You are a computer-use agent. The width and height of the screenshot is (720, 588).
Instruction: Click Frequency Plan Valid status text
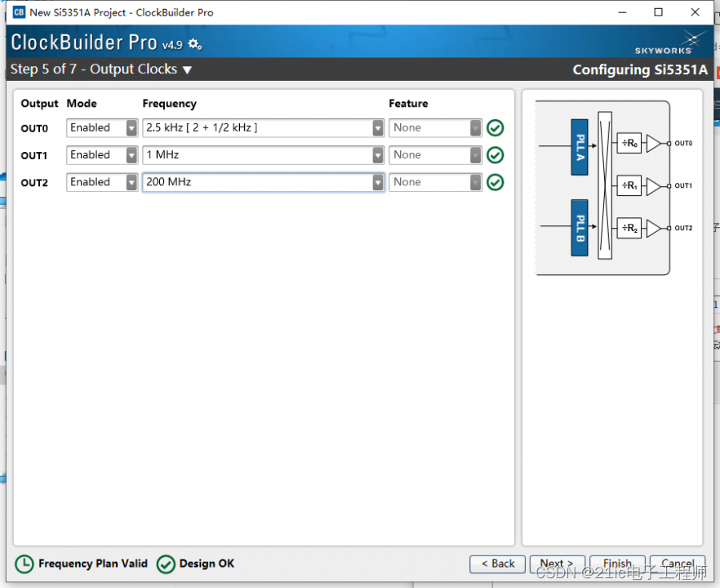coord(93,563)
